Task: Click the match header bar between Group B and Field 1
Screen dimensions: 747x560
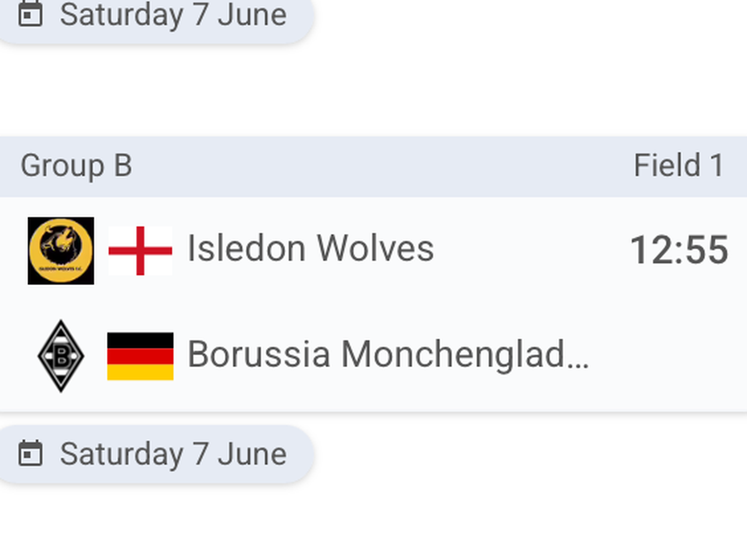Action: pos(374,166)
